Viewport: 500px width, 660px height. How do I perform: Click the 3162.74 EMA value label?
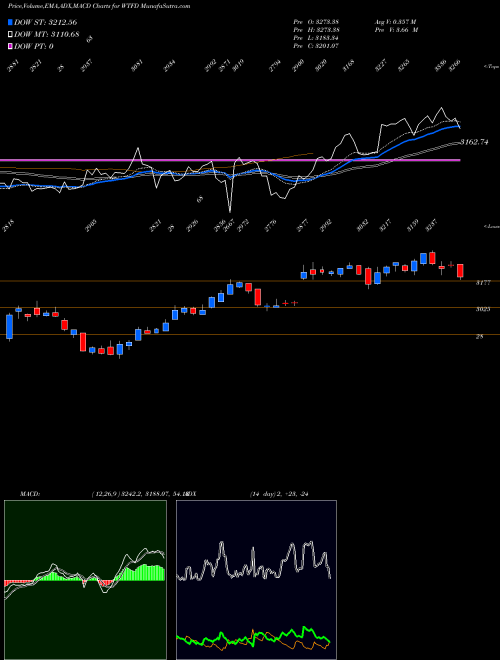click(x=474, y=142)
